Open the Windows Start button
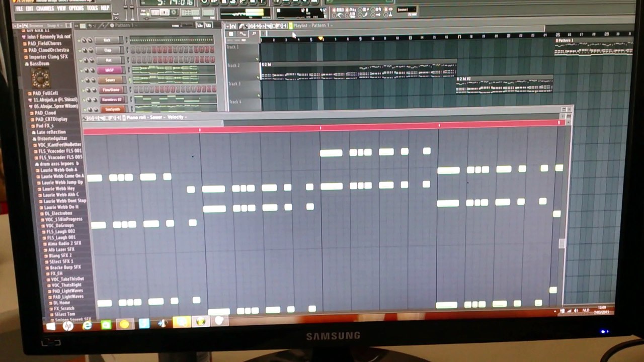The height and width of the screenshot is (362, 644). pyautogui.click(x=50, y=326)
